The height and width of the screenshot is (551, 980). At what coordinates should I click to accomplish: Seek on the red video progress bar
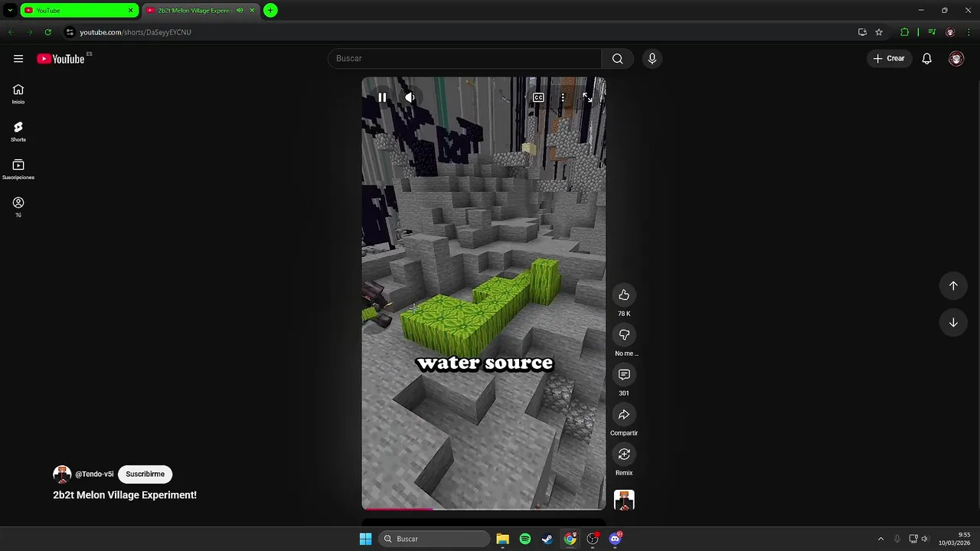click(483, 509)
